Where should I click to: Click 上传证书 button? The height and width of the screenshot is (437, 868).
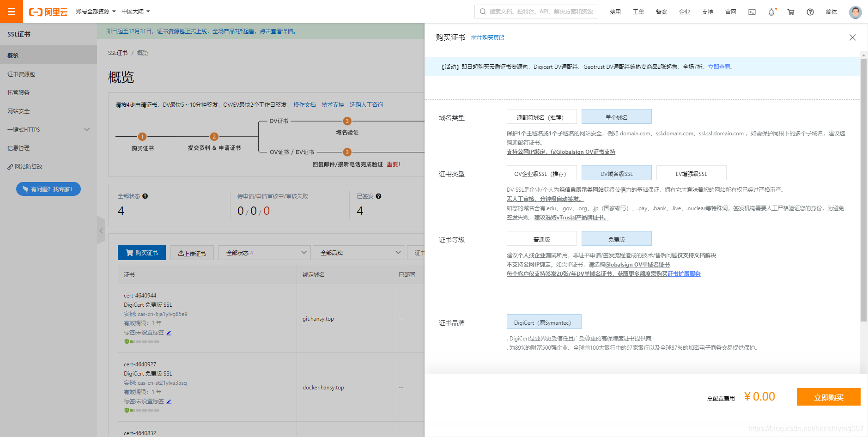192,253
